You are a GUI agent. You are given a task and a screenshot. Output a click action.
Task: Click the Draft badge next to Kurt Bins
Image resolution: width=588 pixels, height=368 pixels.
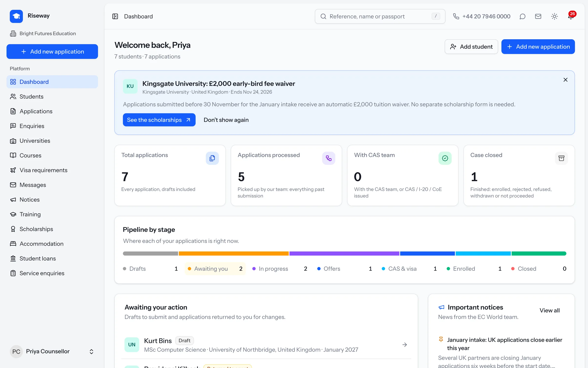(x=184, y=341)
